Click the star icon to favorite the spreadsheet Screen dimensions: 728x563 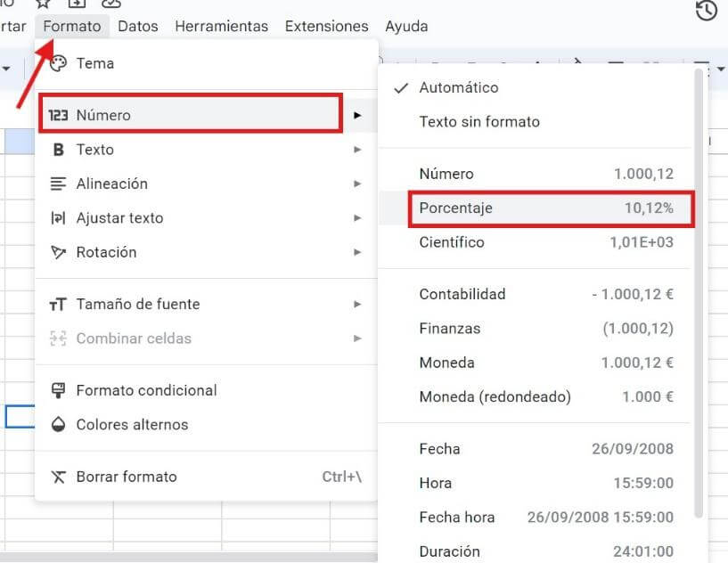click(43, 4)
